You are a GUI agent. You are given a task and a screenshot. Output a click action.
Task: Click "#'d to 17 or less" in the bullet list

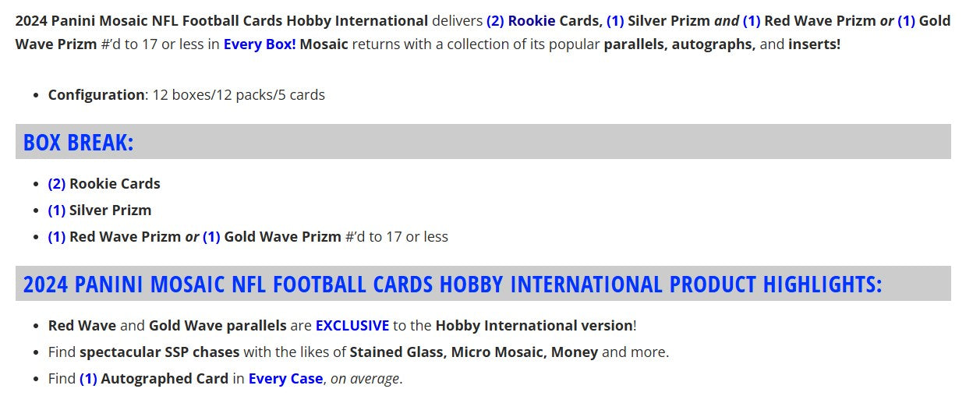[397, 236]
